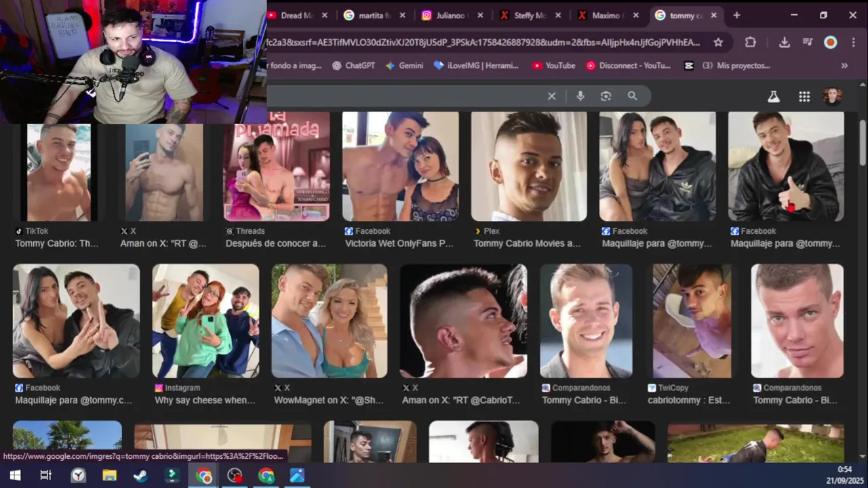Screen dimensions: 868x488
Task: Open the Plex result thumbnail
Action: point(529,166)
